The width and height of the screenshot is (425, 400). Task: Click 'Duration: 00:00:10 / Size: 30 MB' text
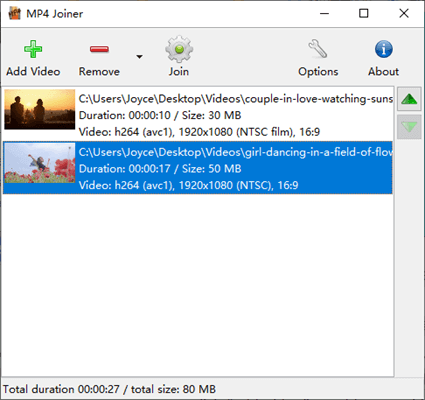click(160, 115)
